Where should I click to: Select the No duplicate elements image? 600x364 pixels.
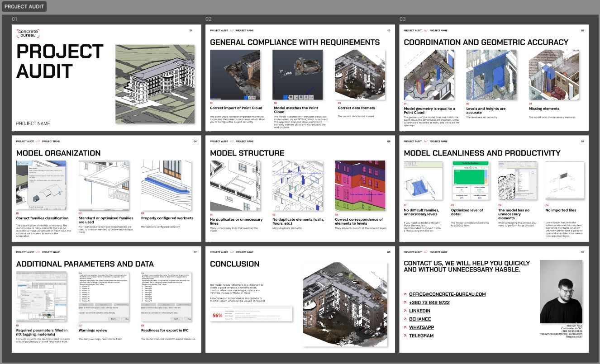tap(297, 185)
